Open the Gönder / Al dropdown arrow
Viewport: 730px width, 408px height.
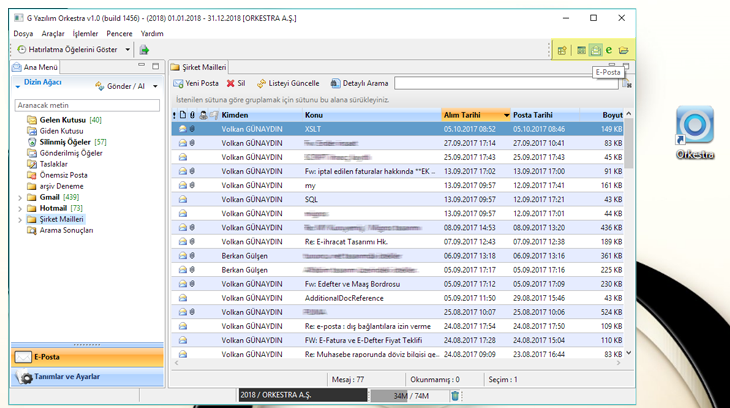(x=154, y=87)
